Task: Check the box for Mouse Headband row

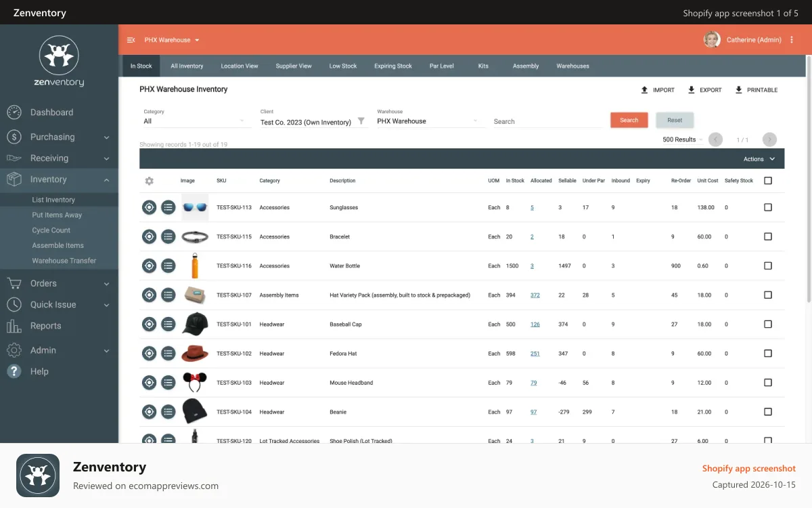Action: pyautogui.click(x=767, y=382)
